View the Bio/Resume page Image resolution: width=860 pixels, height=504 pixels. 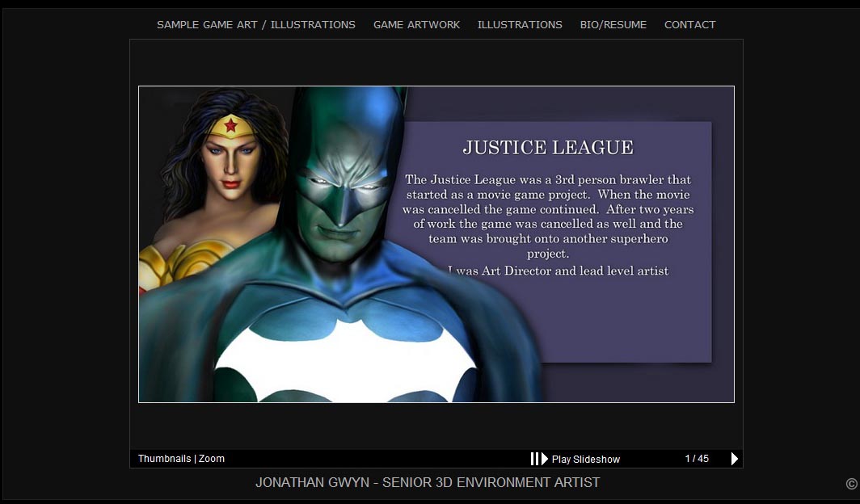(613, 25)
